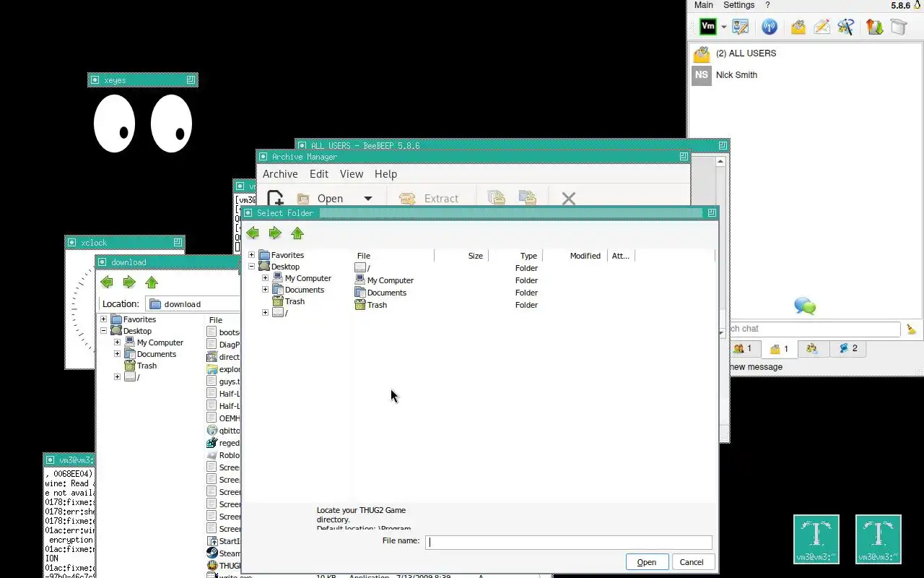Switch to the envelope tab showing 1
The width and height of the screenshot is (924, 578).
pyautogui.click(x=779, y=349)
